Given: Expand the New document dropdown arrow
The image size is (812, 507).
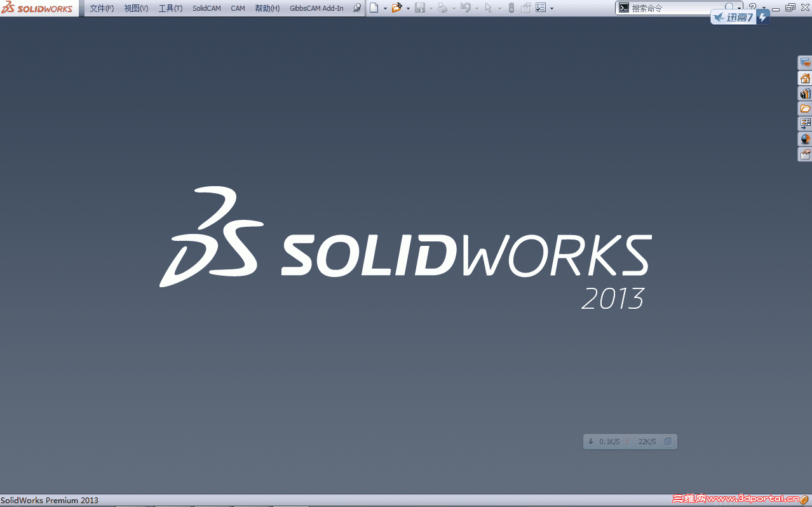Looking at the screenshot, I should tap(385, 9).
